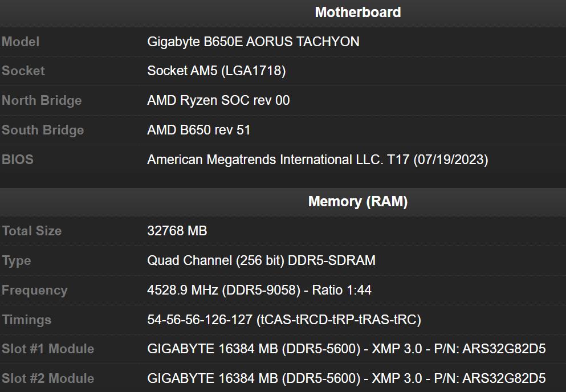Select the Model row label
Viewport: 566px width, 392px height.
pos(21,42)
